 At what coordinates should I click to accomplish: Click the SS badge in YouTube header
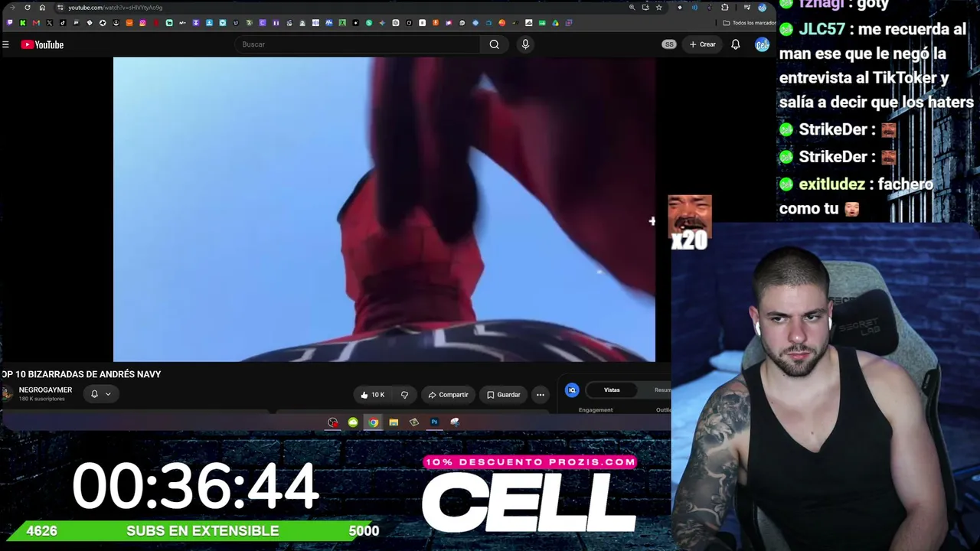pos(669,44)
